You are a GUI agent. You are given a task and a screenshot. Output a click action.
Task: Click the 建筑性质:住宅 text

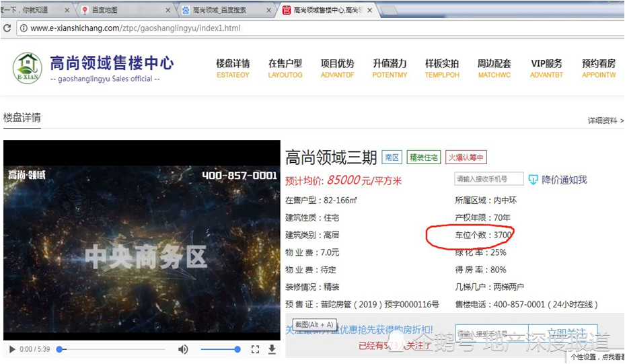(312, 218)
